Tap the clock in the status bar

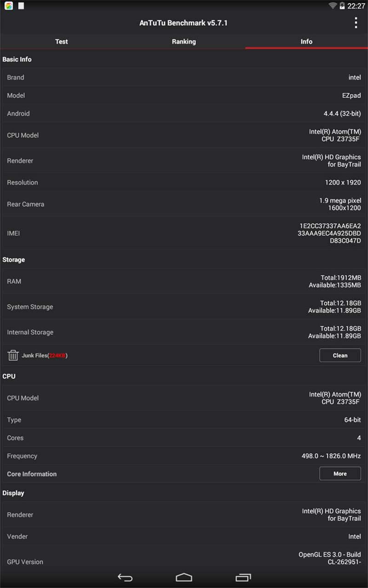click(x=356, y=6)
